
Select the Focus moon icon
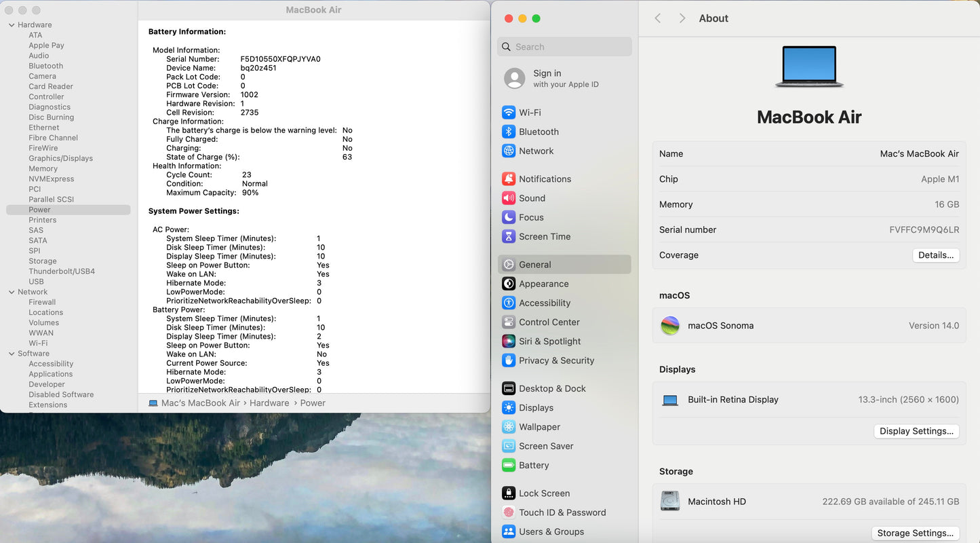tap(508, 217)
